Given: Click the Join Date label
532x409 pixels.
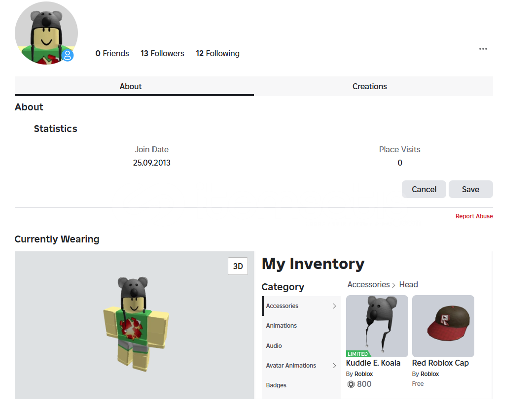Looking at the screenshot, I should pos(152,150).
